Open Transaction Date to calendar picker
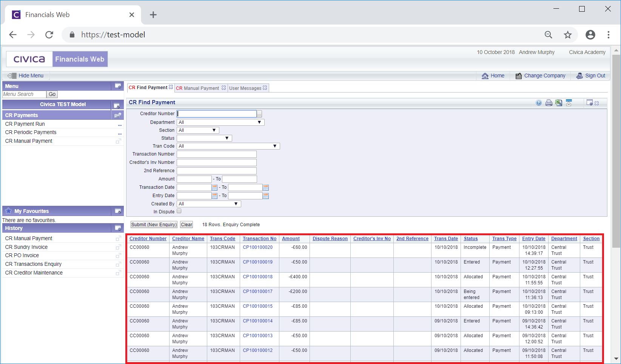 pyautogui.click(x=266, y=187)
